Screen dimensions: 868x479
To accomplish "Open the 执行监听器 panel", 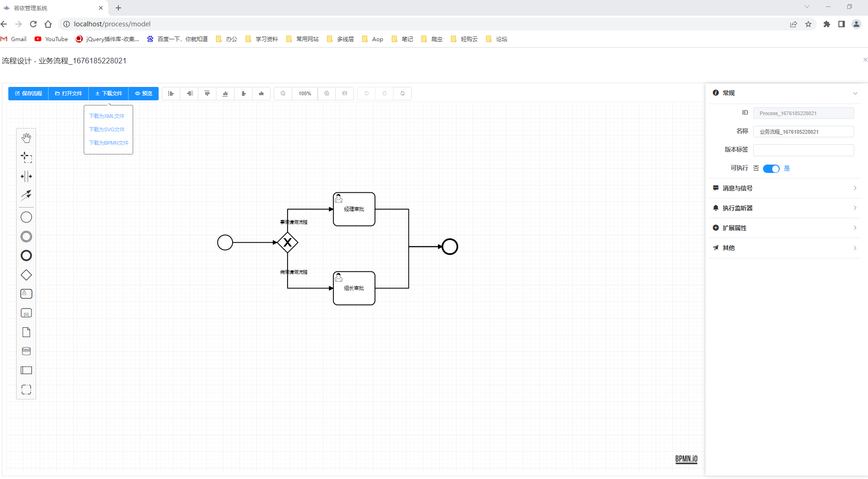I will click(785, 208).
